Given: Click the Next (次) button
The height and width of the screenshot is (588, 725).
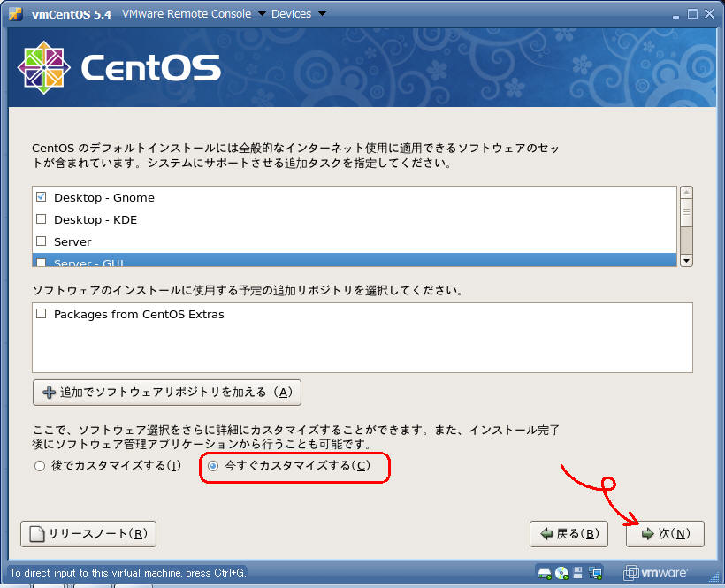Looking at the screenshot, I should click(x=665, y=534).
